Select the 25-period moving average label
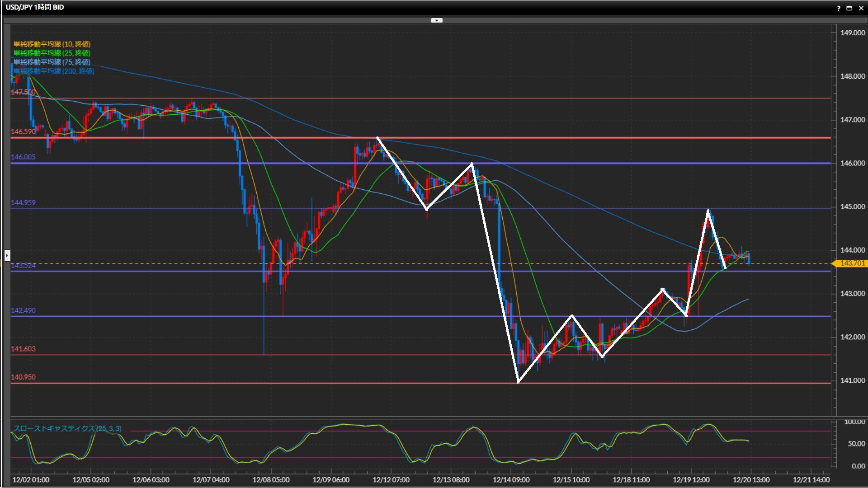Screen dimensions: 868x488 52,53
